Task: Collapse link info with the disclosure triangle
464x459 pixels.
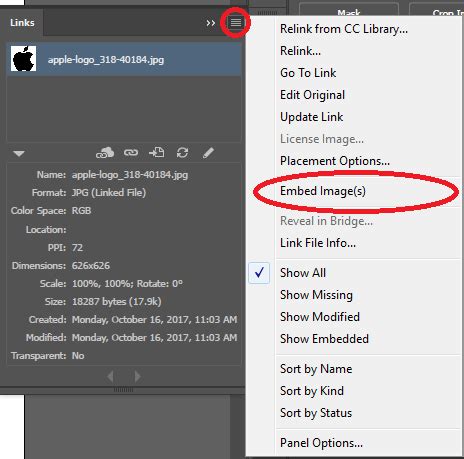Action: click(19, 154)
